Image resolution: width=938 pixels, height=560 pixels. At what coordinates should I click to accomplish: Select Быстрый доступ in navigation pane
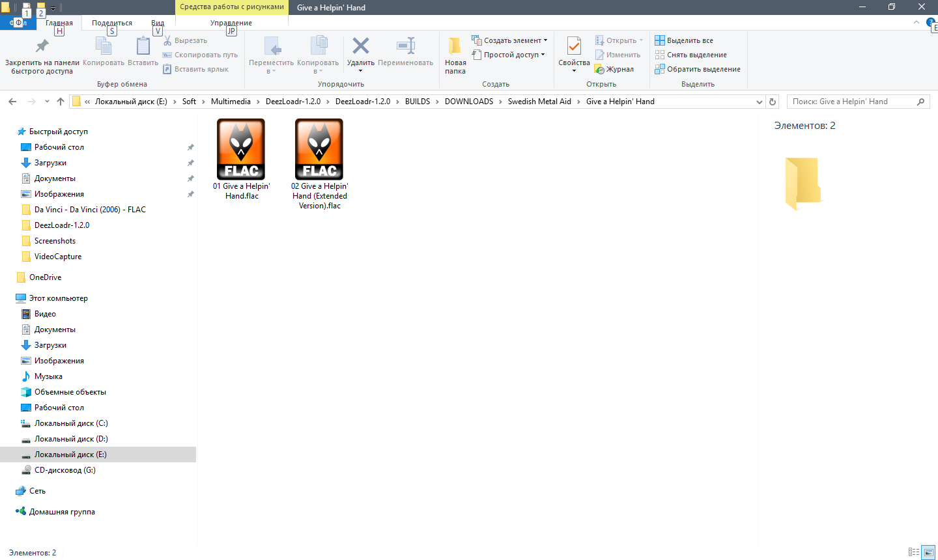point(58,132)
